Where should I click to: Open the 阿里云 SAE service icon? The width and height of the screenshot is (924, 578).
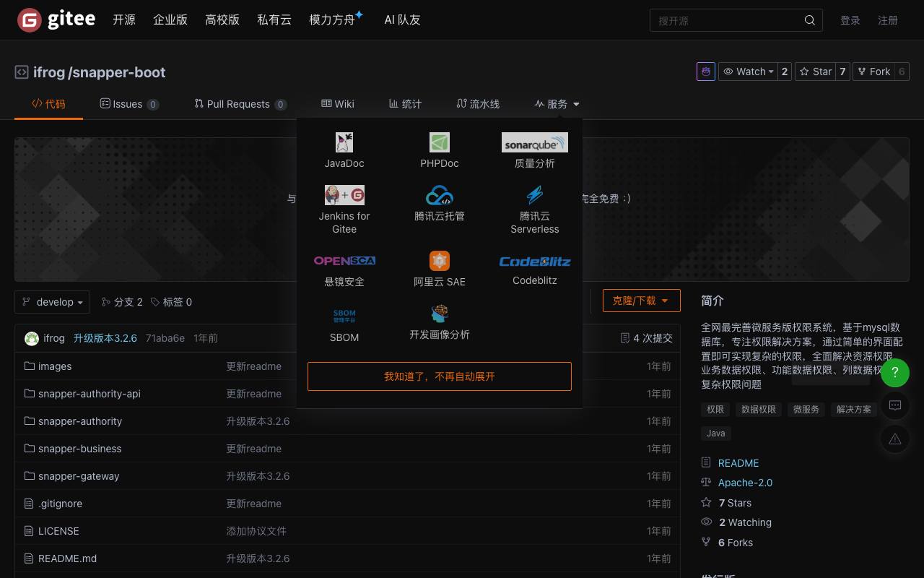click(440, 261)
